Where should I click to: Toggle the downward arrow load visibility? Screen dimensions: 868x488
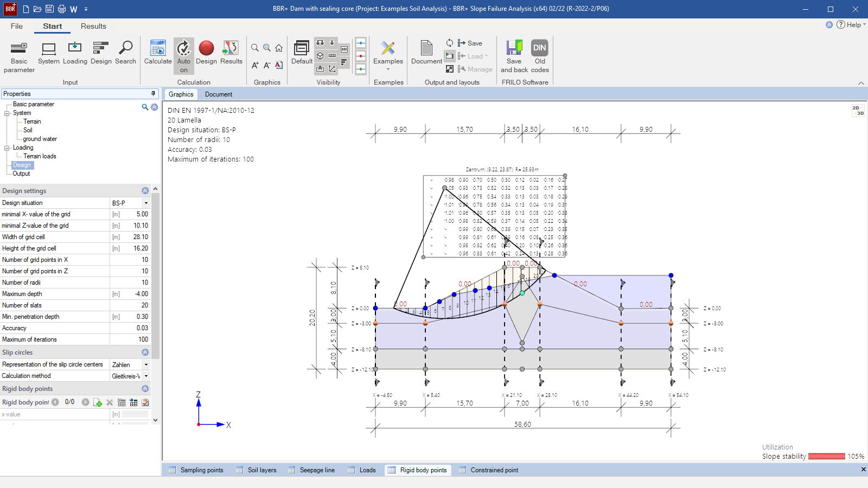[332, 43]
